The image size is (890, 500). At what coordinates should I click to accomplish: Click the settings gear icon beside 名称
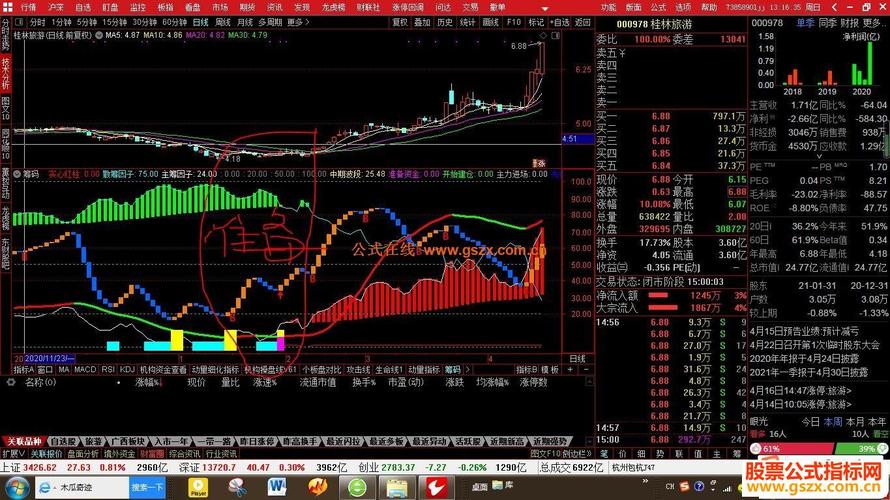coord(11,382)
